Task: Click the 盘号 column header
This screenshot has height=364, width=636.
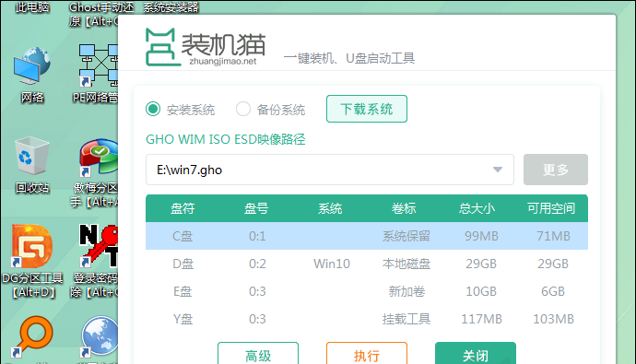Action: [256, 208]
